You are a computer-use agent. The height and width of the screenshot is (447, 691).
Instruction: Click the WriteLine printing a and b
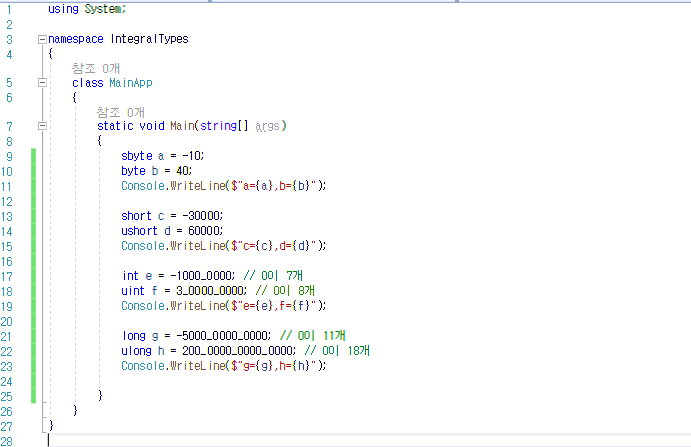click(x=223, y=186)
